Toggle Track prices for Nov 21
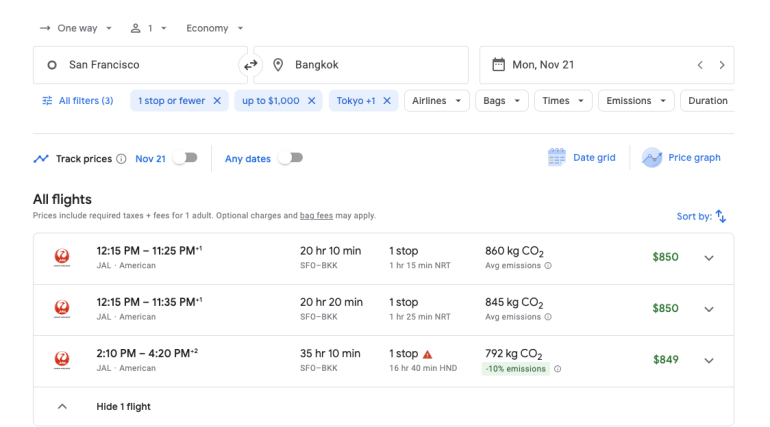This screenshot has width=770, height=427. pos(185,158)
